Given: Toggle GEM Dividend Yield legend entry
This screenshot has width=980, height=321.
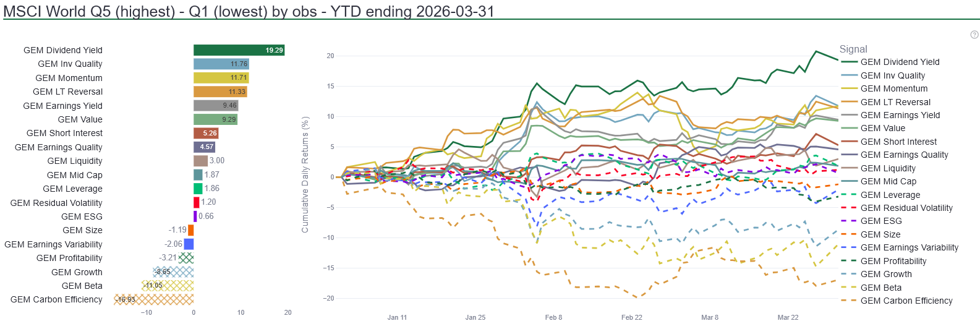Looking at the screenshot, I should 900,62.
